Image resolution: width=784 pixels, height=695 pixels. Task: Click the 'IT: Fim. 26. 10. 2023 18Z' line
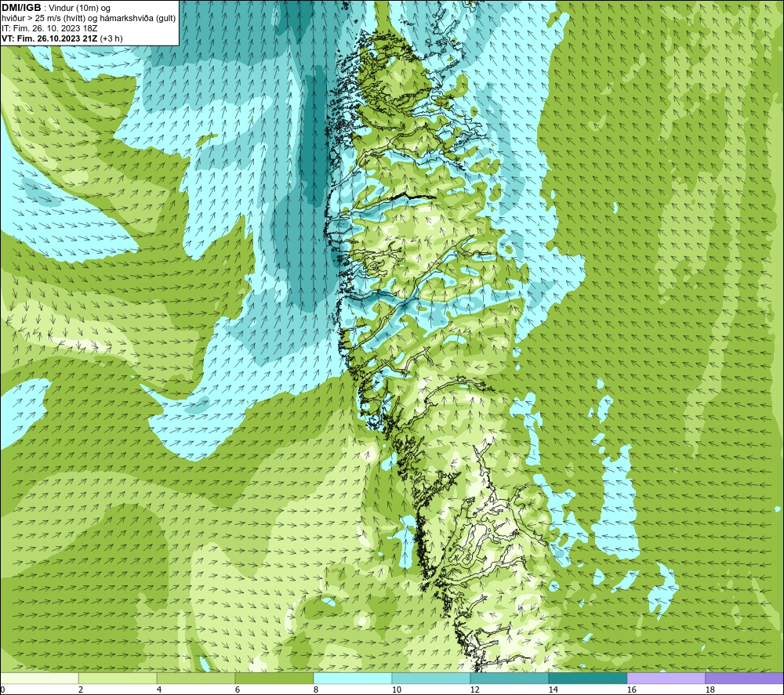[x=49, y=28]
